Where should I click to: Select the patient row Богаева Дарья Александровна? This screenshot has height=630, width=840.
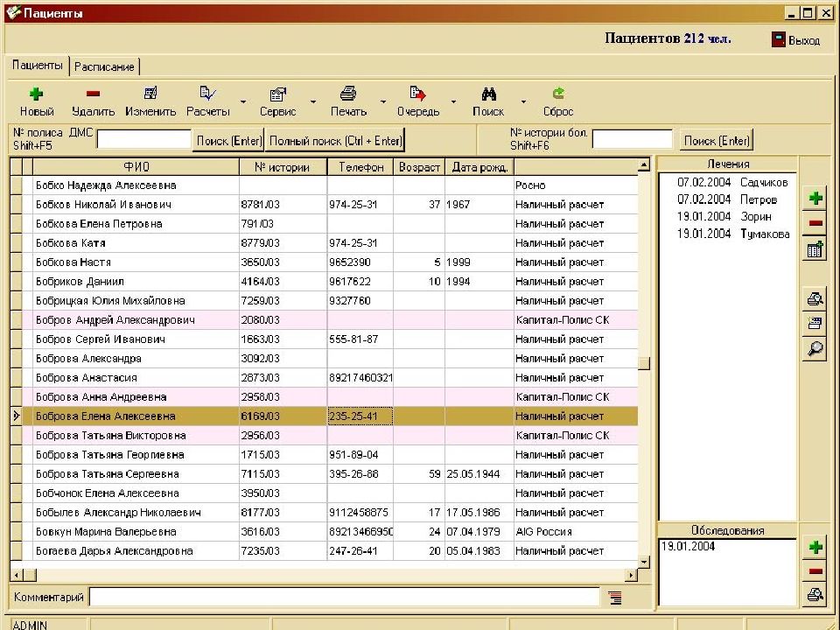coord(324,551)
